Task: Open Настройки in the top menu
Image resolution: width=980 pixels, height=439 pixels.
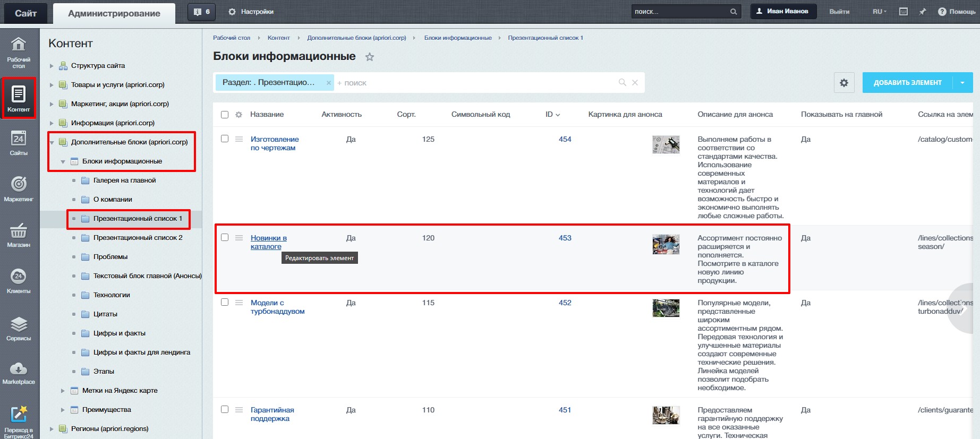Action: point(251,12)
